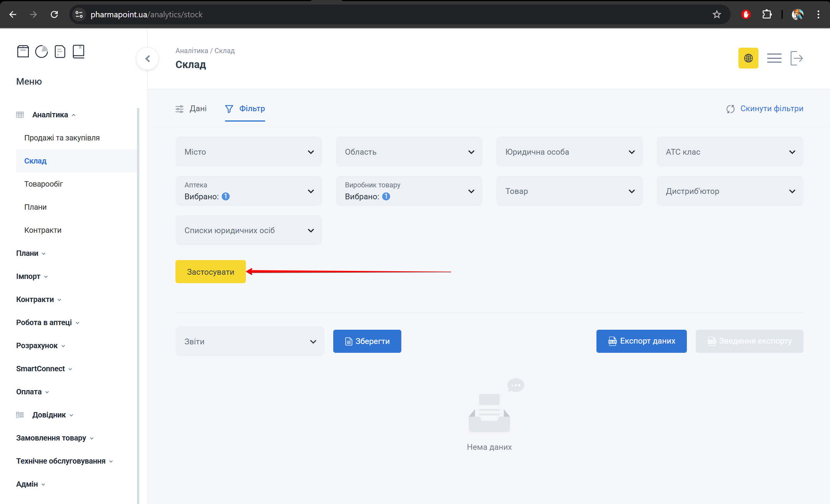Expand the АТС клас dropdown
Viewport: 830px width, 504px height.
730,152
